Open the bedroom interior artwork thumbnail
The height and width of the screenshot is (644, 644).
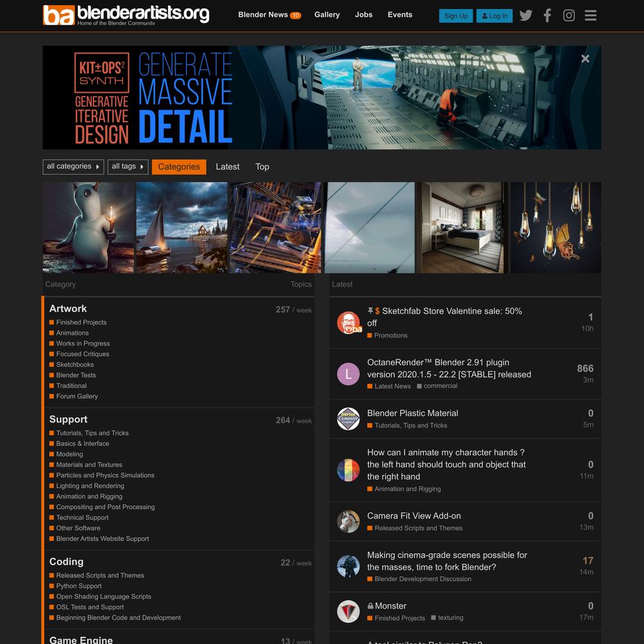coord(462,227)
